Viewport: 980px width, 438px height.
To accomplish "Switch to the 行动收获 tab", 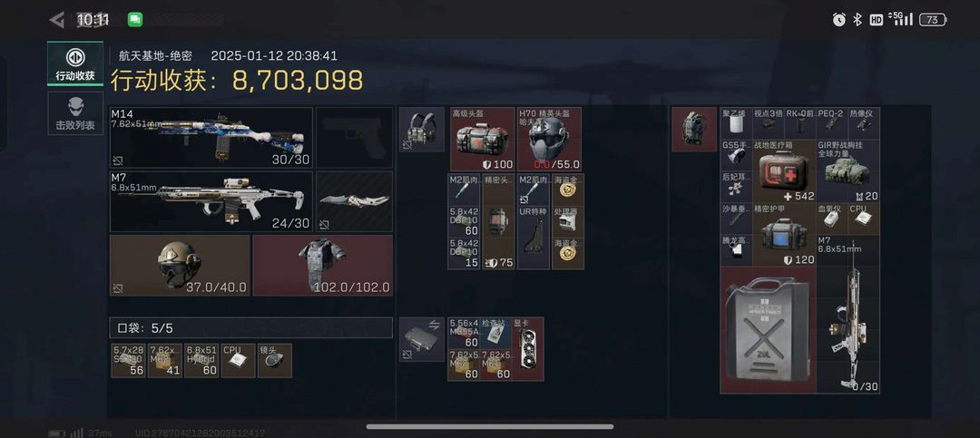I will [75, 63].
